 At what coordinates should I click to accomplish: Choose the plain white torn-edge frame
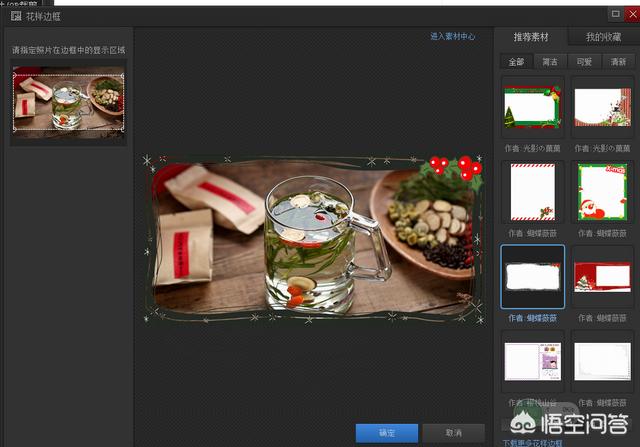tap(602, 362)
